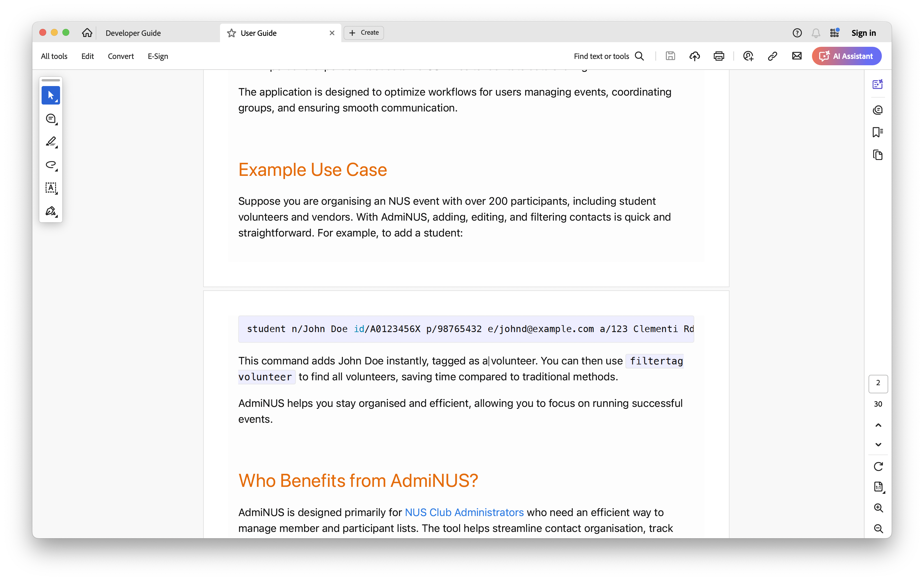Viewport: 924px width, 581px height.
Task: Open the page display options dropdown
Action: 878,487
